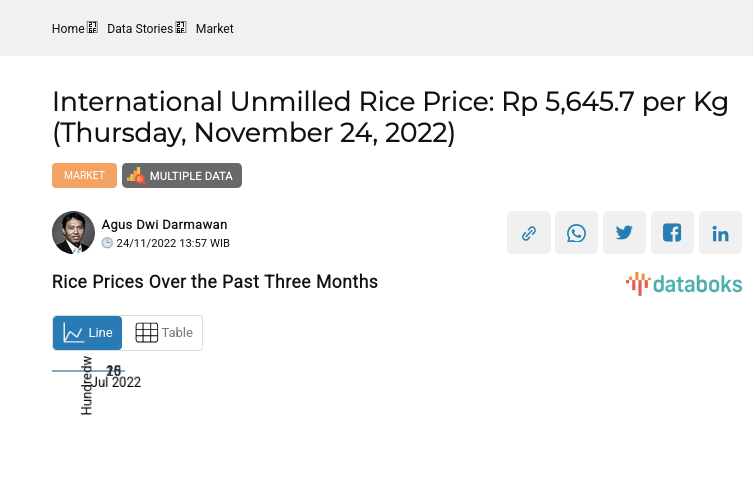
Task: Open the author's profile photo
Action: click(73, 233)
